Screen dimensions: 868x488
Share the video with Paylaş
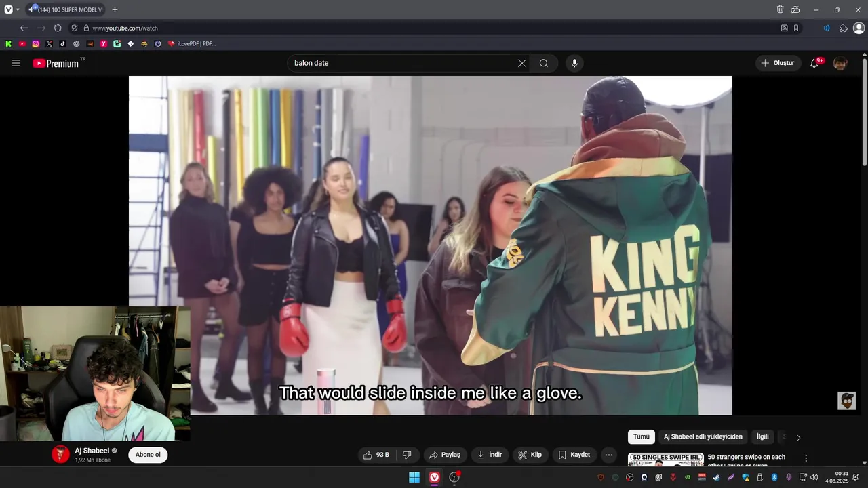pos(444,455)
